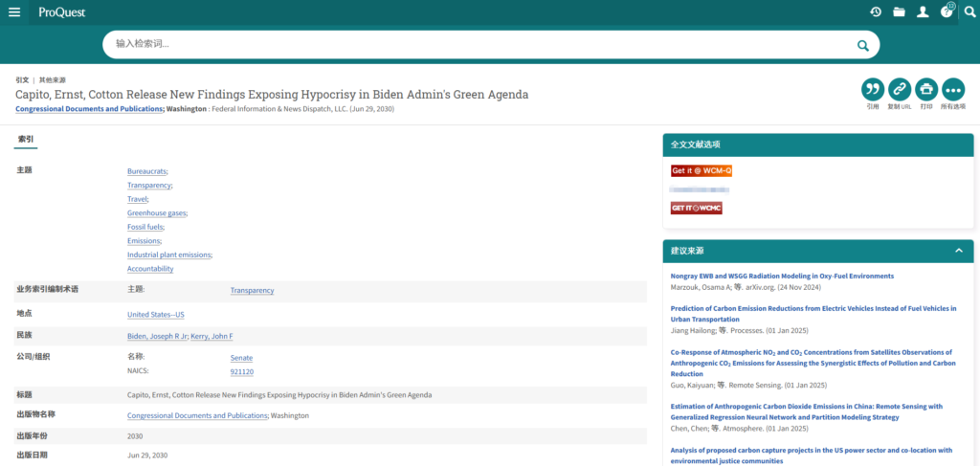Viewport: 980px width, 466px height.
Task: Open recent searches history icon
Action: pyautogui.click(x=876, y=11)
